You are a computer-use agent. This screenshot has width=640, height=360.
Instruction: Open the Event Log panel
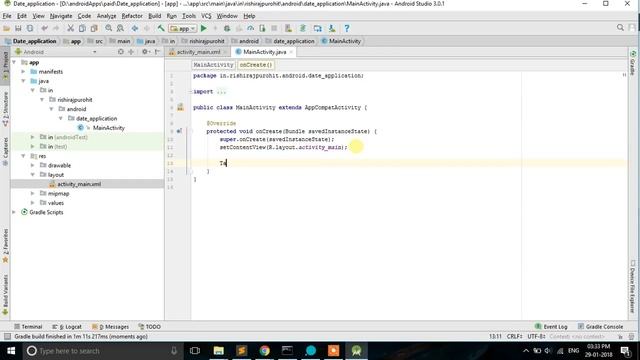click(551, 327)
